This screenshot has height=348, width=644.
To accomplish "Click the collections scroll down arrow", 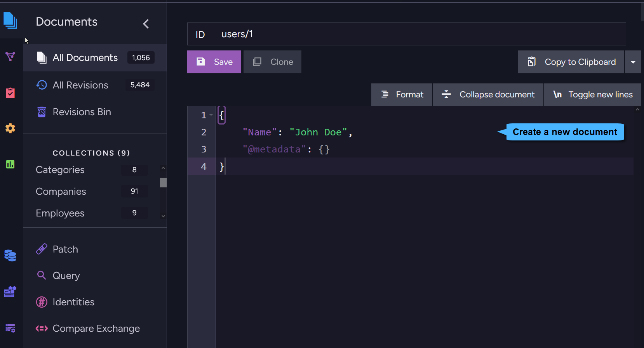I will point(164,216).
